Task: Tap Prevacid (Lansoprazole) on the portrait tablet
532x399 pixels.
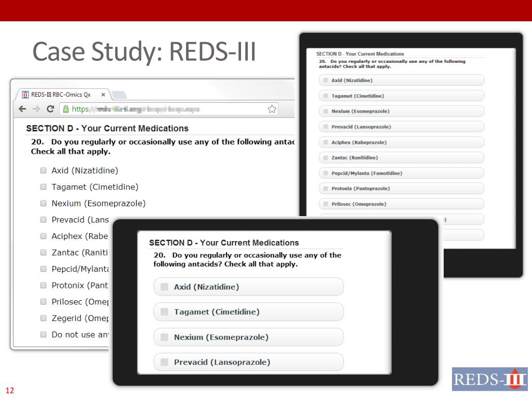Action: [402, 127]
